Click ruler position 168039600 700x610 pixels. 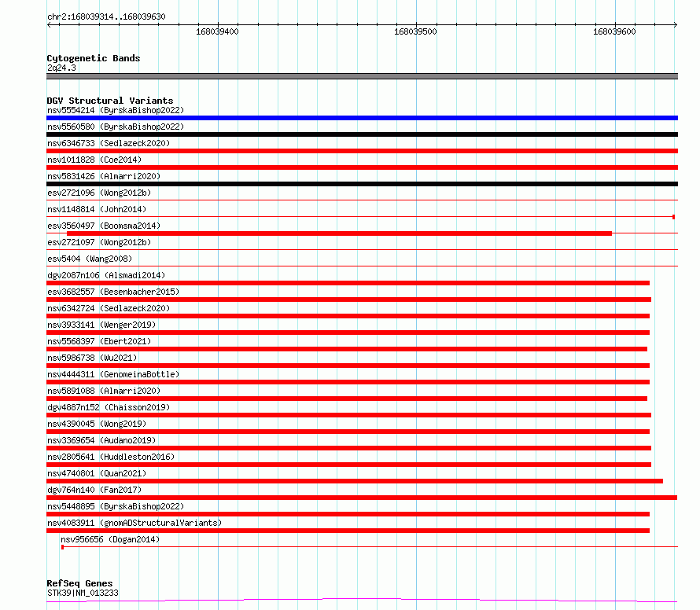[614, 31]
